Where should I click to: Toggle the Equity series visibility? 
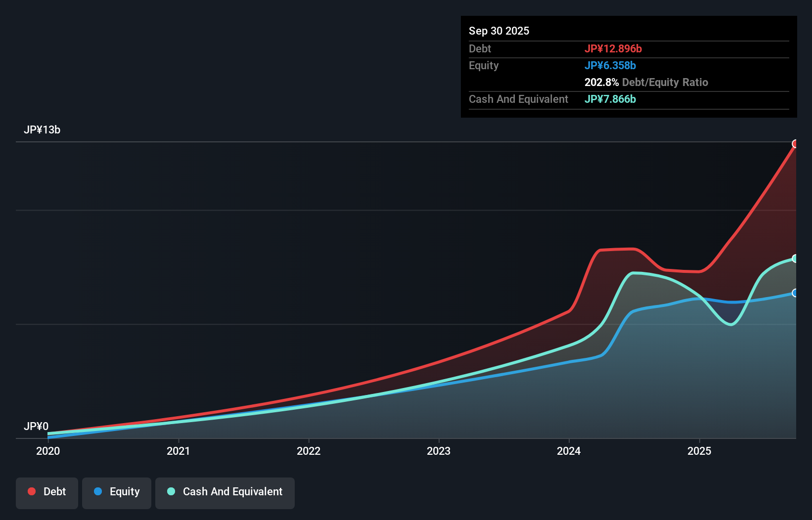tap(116, 492)
